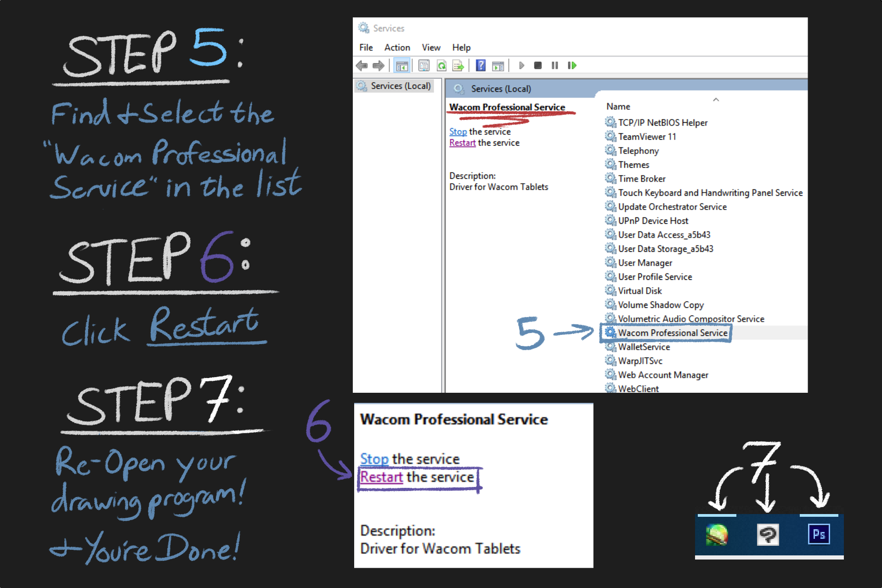Click the green Refresh toolbar icon
Viewport: 882px width, 588px height.
coord(441,66)
